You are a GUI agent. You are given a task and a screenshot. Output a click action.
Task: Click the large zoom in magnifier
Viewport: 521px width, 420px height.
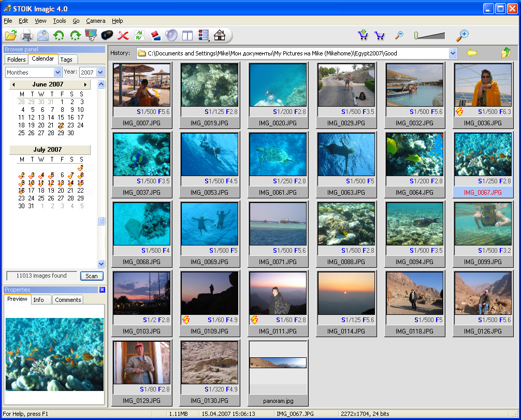coord(462,35)
